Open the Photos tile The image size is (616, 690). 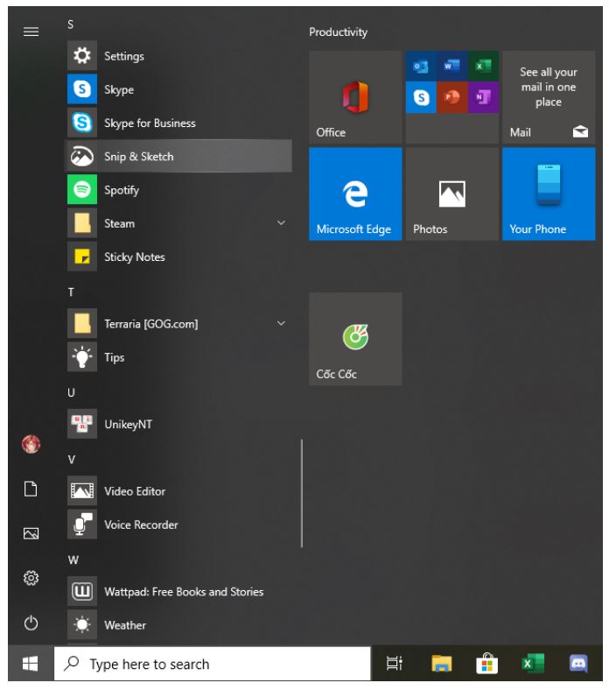pos(452,194)
